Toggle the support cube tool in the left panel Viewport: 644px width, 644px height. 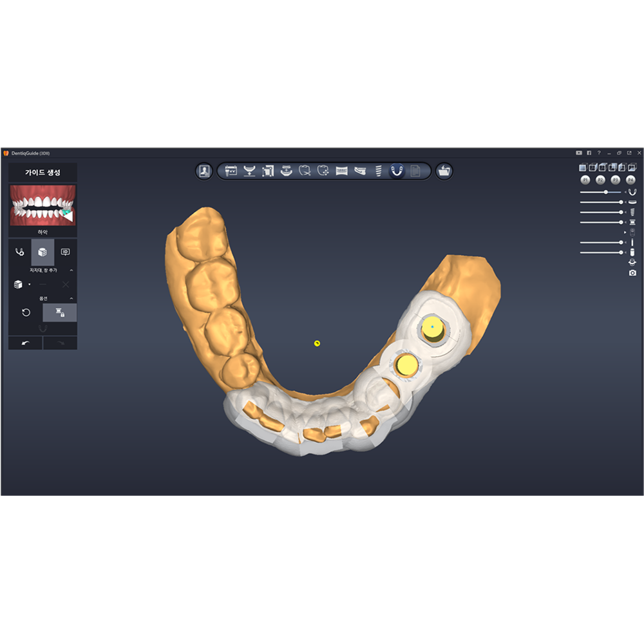point(42,252)
